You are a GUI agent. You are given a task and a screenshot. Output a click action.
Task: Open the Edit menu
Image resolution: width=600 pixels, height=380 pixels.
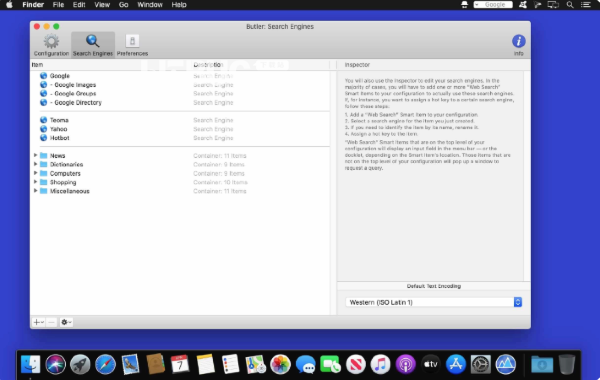coord(79,5)
